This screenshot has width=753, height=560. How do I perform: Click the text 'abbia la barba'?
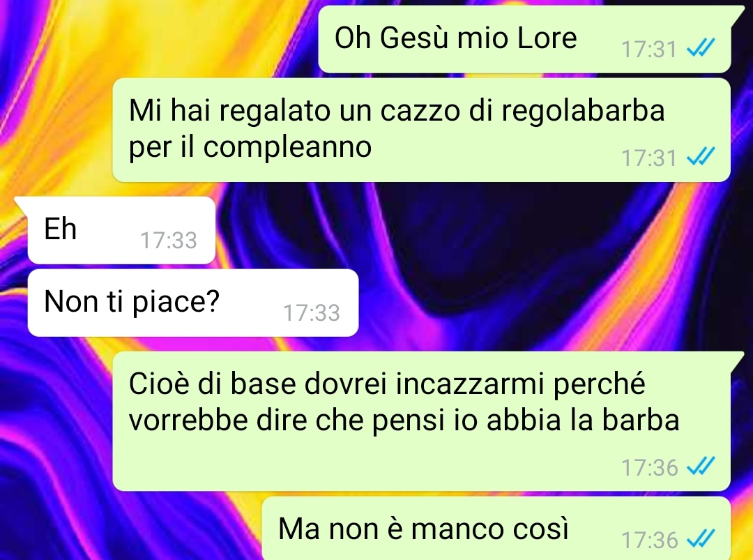point(583,421)
